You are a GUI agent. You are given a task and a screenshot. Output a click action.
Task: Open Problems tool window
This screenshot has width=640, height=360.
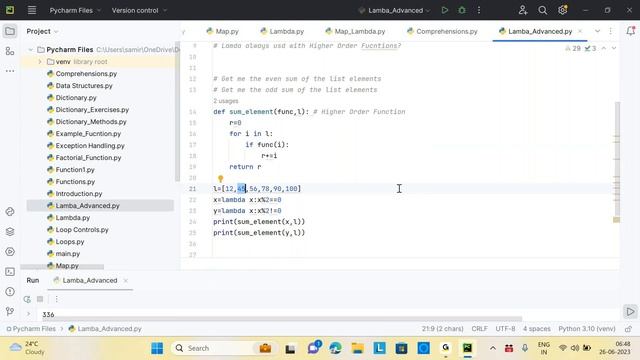10,291
